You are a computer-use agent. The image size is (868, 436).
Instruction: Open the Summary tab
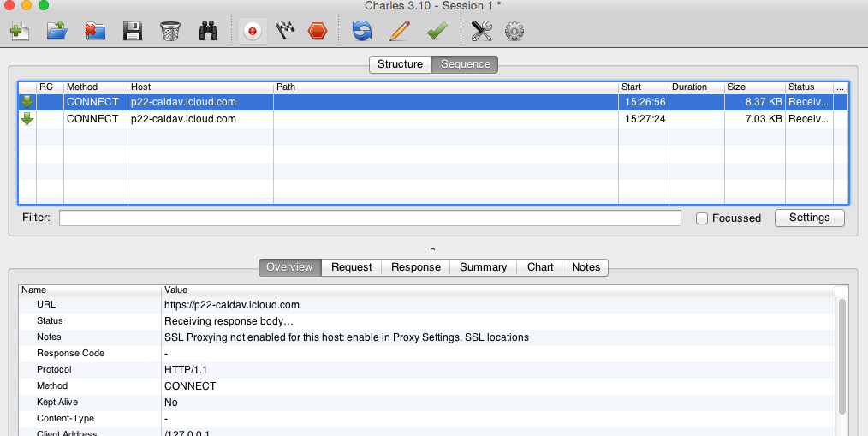click(x=484, y=267)
